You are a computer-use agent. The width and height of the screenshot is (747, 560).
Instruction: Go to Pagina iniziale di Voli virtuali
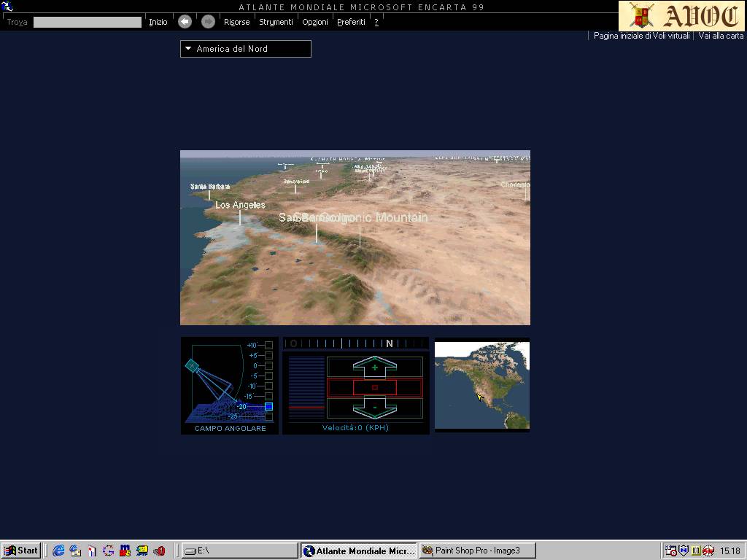(x=641, y=36)
